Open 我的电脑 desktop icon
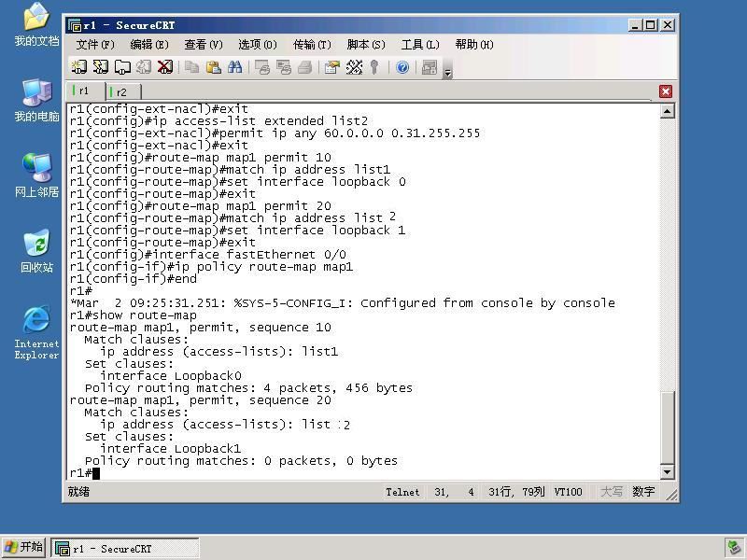Screen dimensions: 747x560 point(36,101)
